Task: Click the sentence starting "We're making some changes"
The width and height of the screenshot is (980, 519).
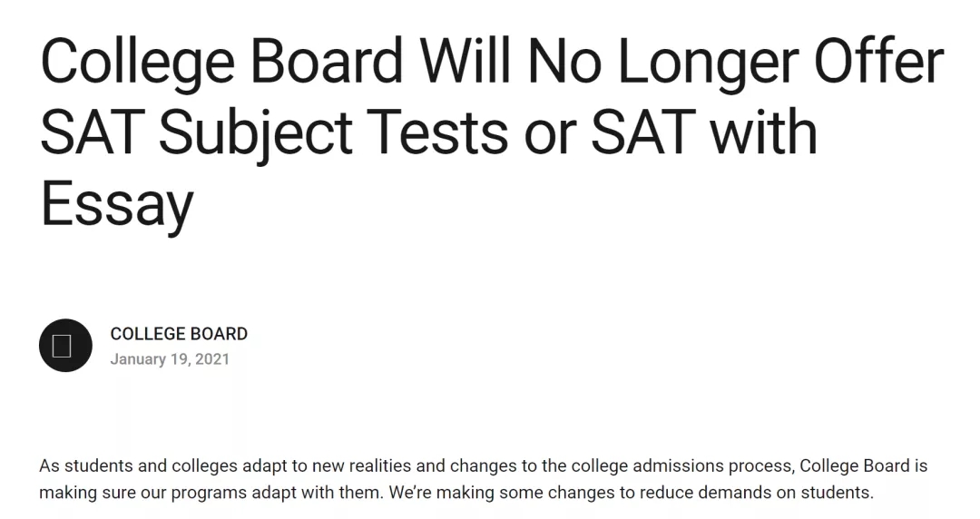Action: coord(632,493)
